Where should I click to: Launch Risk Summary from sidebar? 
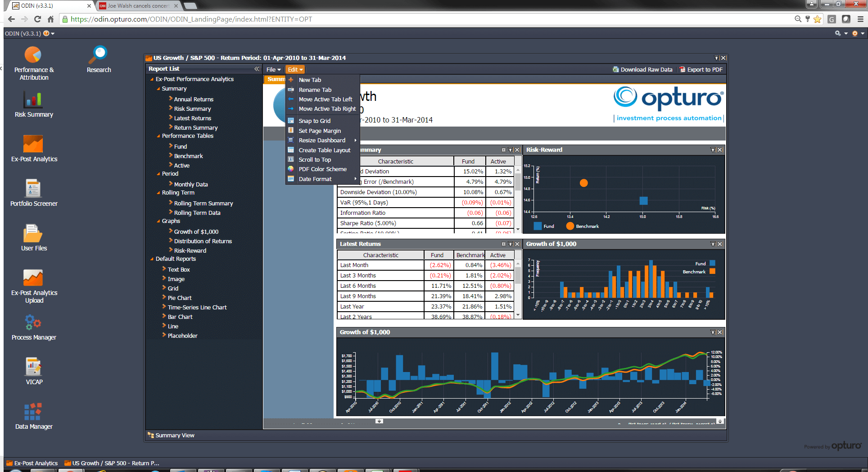(x=33, y=101)
